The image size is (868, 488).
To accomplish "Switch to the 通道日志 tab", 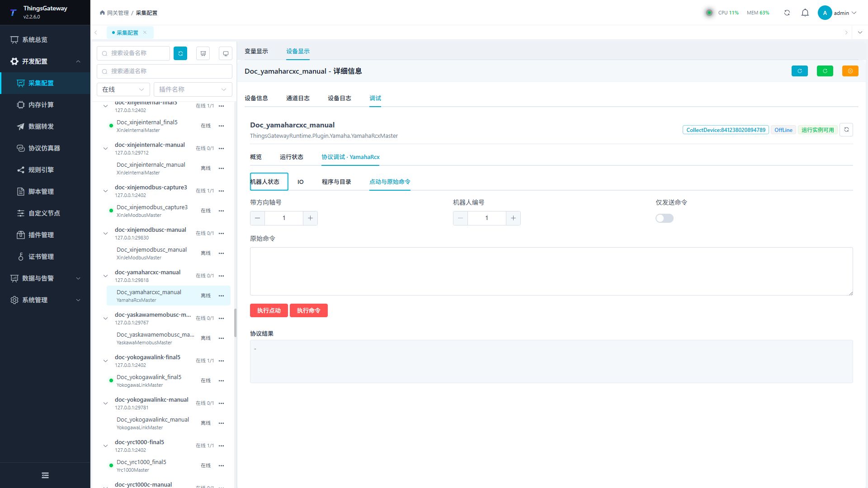I will 298,98.
